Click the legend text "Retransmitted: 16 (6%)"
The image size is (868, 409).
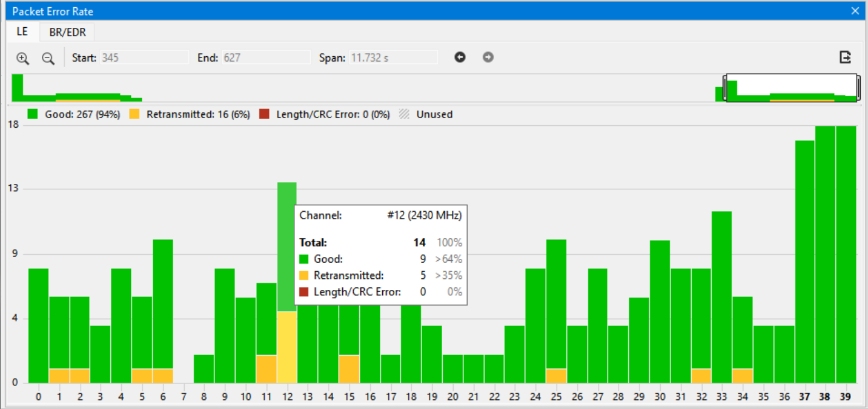[198, 114]
